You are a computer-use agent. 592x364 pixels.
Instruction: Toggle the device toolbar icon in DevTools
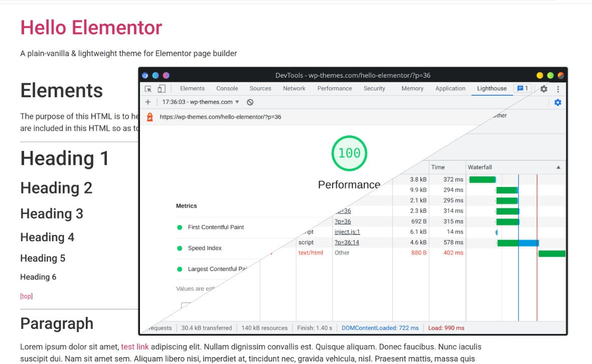coord(162,89)
